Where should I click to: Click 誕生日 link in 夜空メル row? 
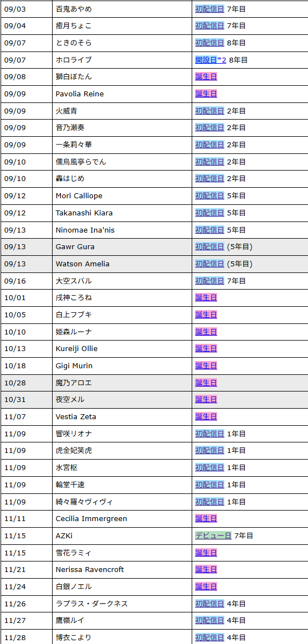click(x=206, y=400)
